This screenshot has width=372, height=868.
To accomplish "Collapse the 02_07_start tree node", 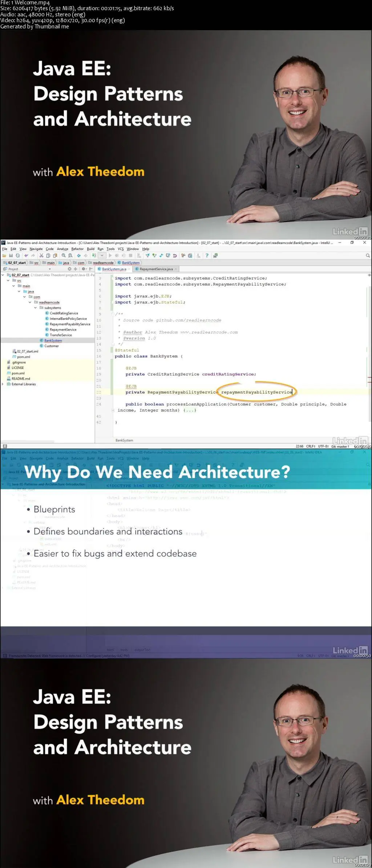I will tap(3, 275).
